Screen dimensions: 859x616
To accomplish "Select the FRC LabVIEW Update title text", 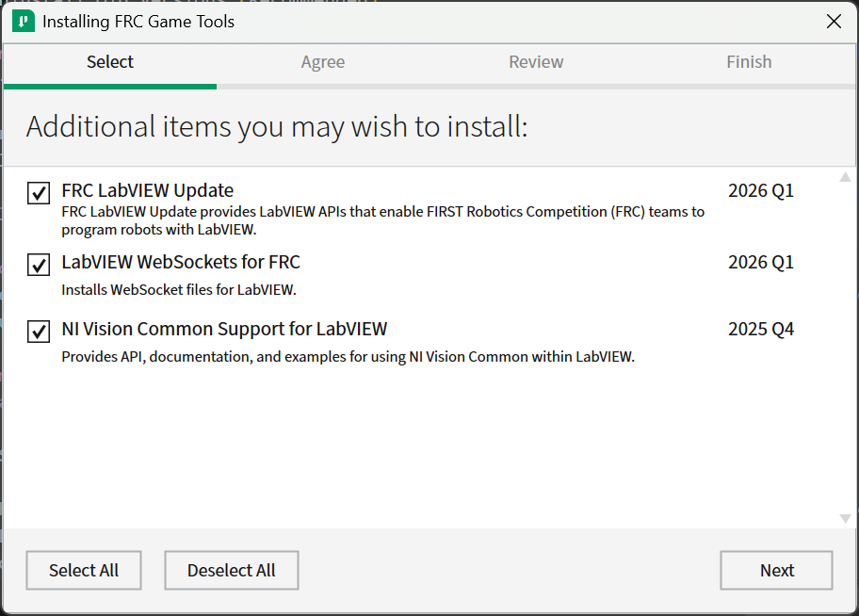I will pos(147,190).
